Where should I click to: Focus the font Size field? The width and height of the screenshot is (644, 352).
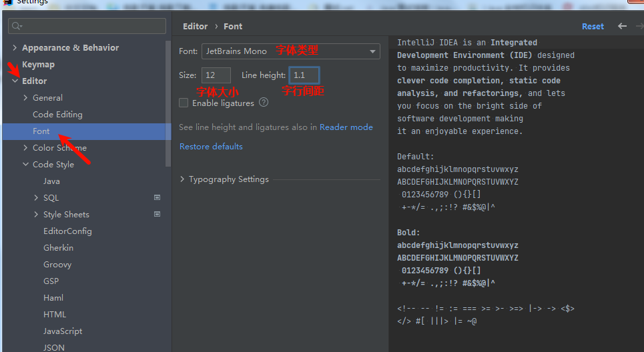(x=216, y=75)
